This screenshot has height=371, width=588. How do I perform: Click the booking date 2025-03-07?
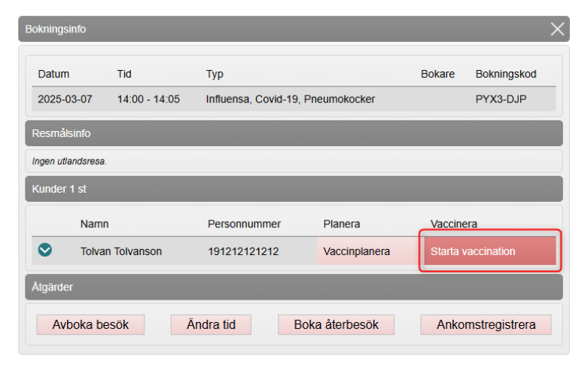click(x=66, y=99)
